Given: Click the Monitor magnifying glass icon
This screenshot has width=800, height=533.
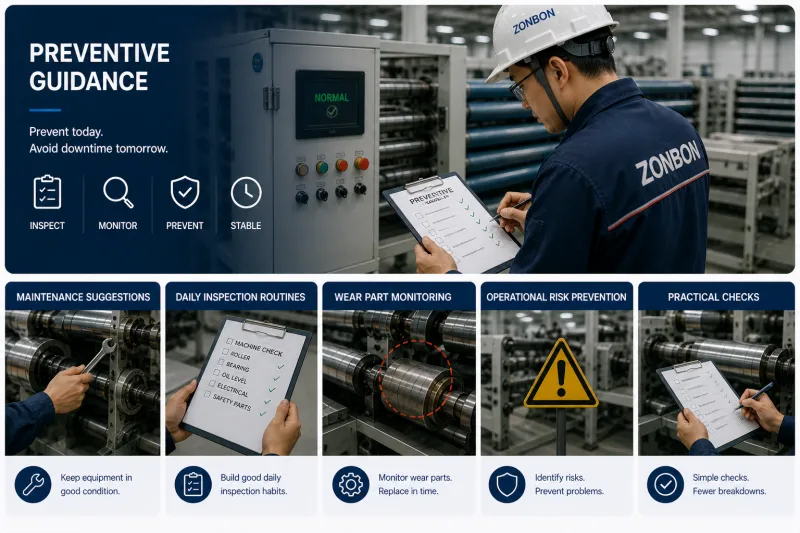Looking at the screenshot, I should pyautogui.click(x=118, y=192).
